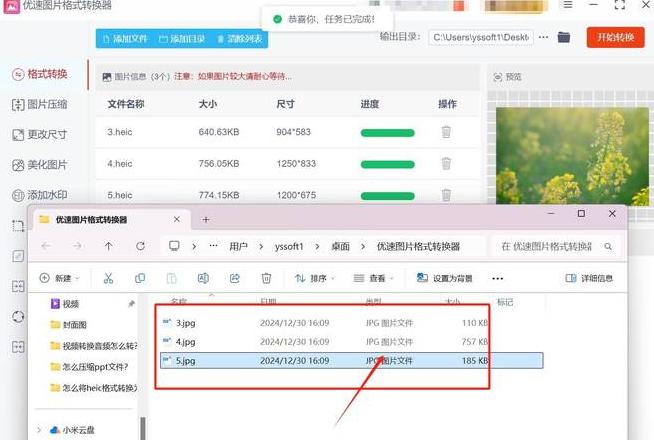Viewport: 654px width, 440px height.
Task: Open the 格式转换 sidebar item
Action: coord(40,74)
